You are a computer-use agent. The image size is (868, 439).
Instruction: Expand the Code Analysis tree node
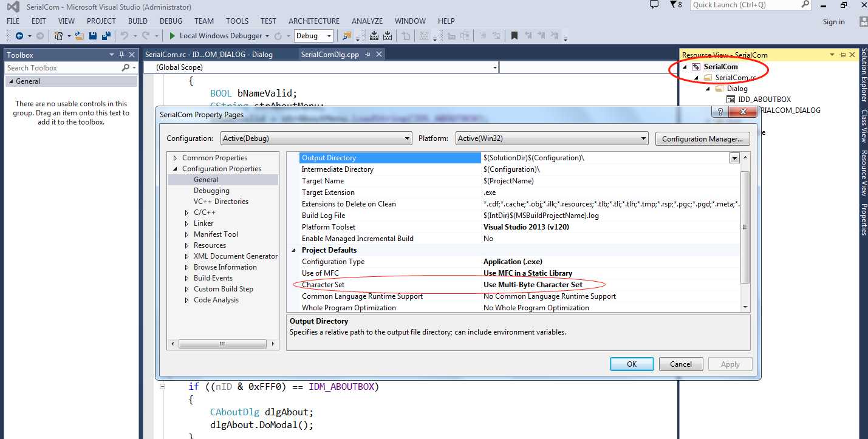pos(187,300)
